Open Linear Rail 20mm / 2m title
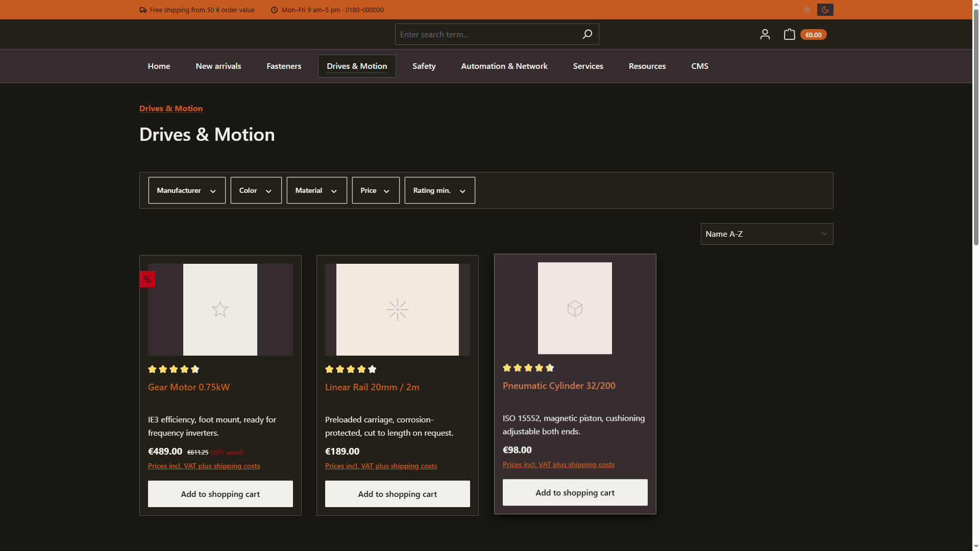The width and height of the screenshot is (980, 551). tap(372, 387)
